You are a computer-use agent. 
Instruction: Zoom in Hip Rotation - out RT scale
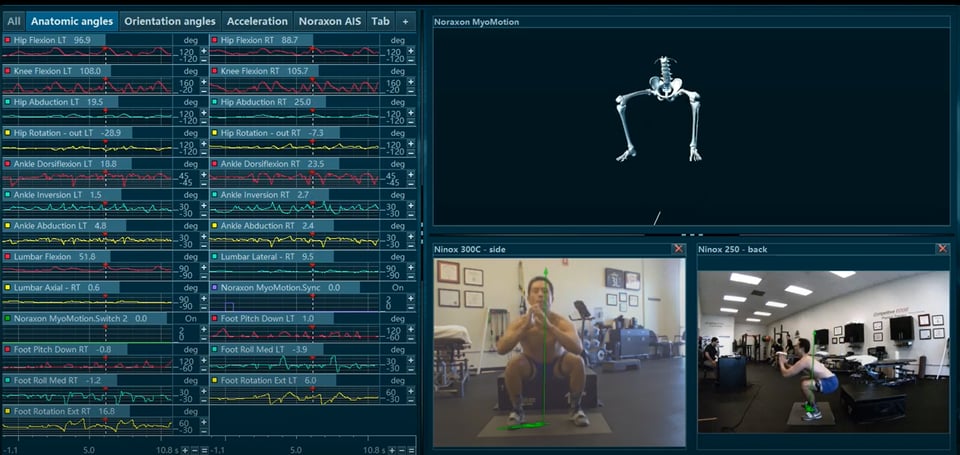pos(411,143)
